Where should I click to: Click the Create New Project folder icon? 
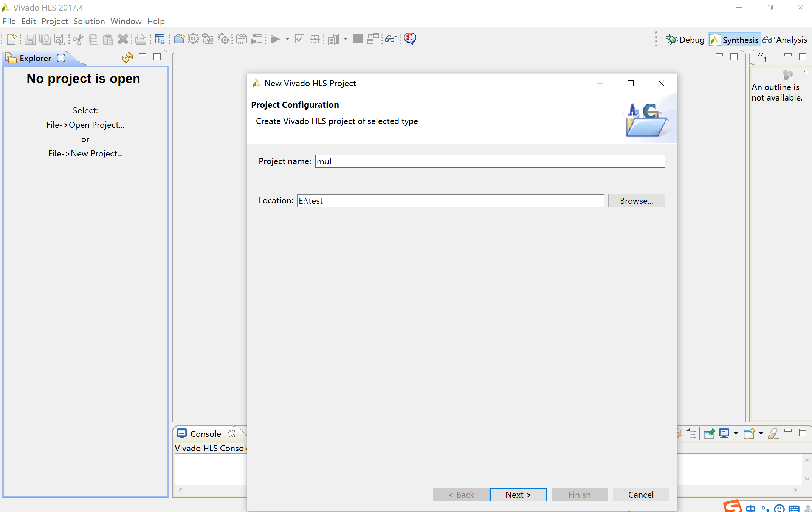179,39
